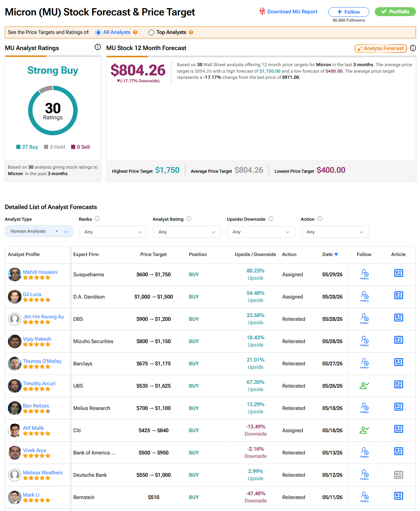Viewport: 420px width, 511px height.
Task: Follow analyst Mark Li
Action: [x=365, y=497]
